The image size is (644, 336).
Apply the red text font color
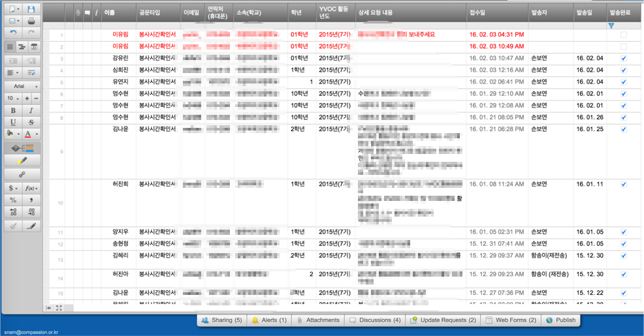coord(28,134)
